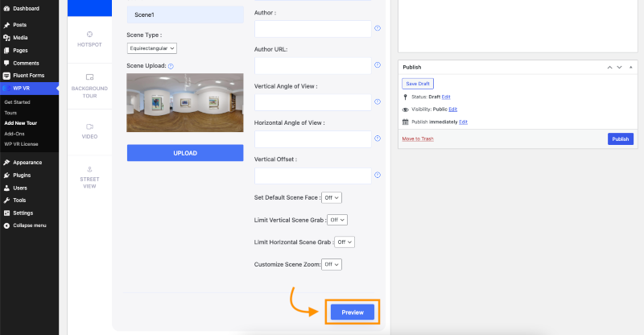Open the Comments menu item

26,64
